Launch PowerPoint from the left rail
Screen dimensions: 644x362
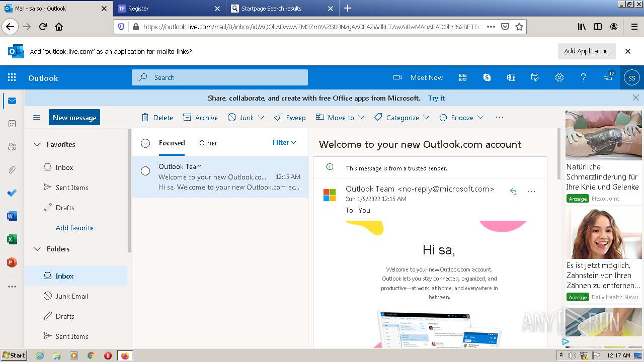tap(12, 262)
